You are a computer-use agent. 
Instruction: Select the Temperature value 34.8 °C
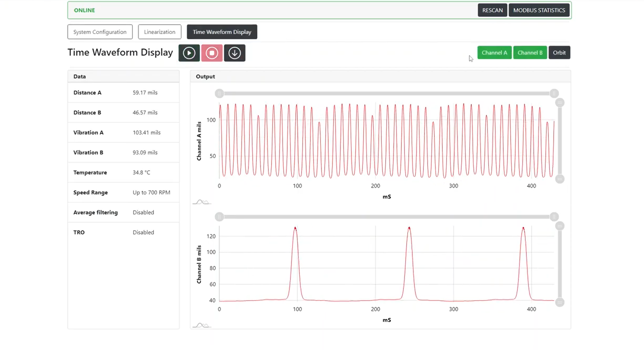141,172
